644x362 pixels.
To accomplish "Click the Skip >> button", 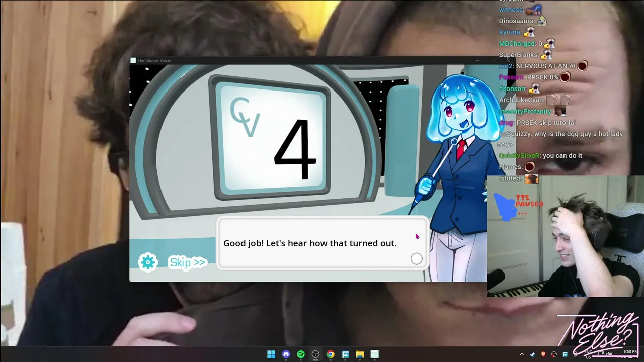I will (x=188, y=262).
